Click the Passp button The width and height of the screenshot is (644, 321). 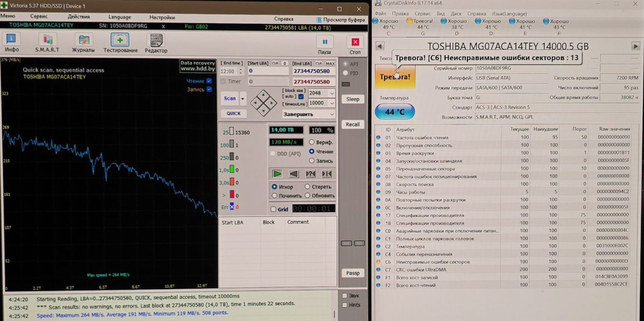pos(353,273)
